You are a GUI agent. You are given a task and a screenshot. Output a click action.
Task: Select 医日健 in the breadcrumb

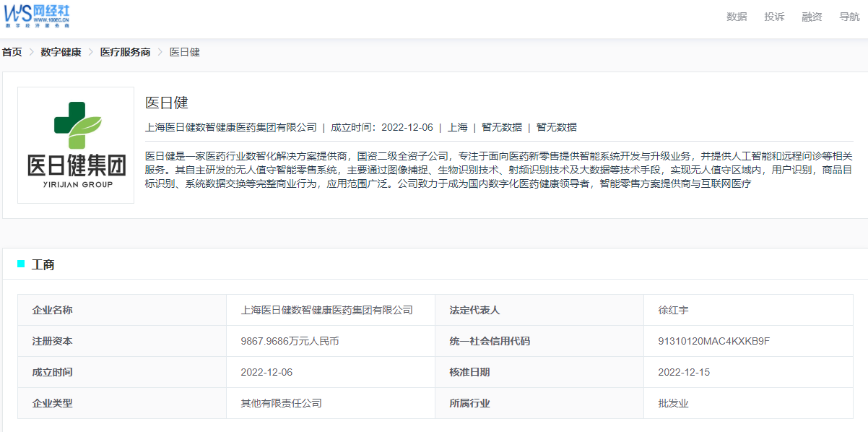185,52
